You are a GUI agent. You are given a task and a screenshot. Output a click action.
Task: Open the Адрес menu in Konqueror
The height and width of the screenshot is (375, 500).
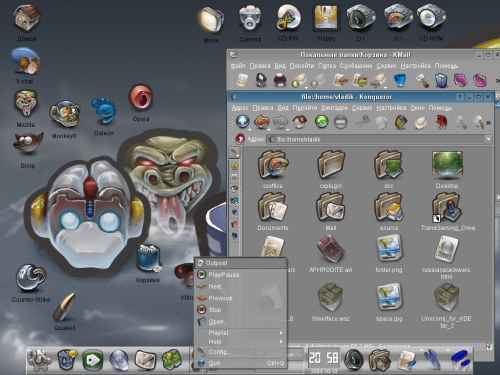tap(240, 108)
